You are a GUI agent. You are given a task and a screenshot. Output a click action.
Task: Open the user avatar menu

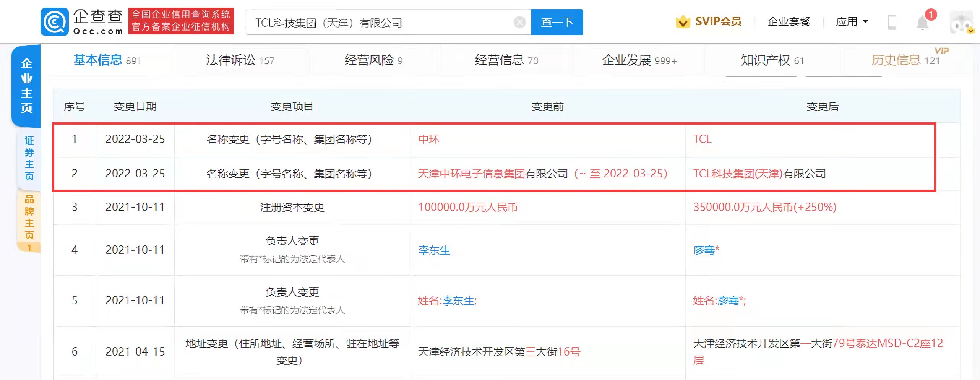pyautogui.click(x=962, y=22)
